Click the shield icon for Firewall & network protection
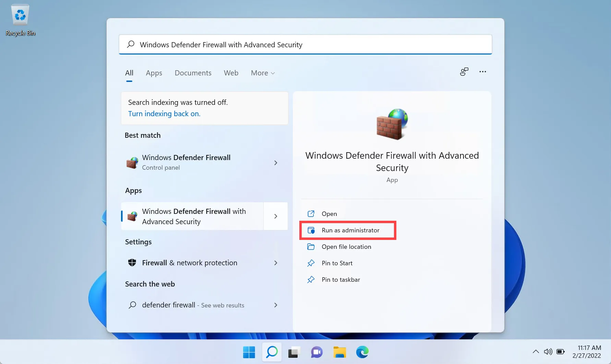This screenshot has width=611, height=364. [x=132, y=263]
